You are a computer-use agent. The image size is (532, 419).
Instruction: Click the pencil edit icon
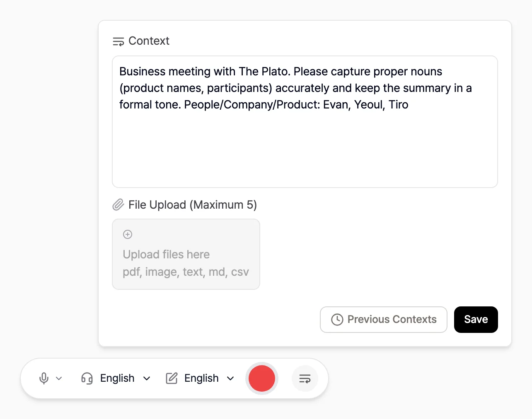click(172, 378)
